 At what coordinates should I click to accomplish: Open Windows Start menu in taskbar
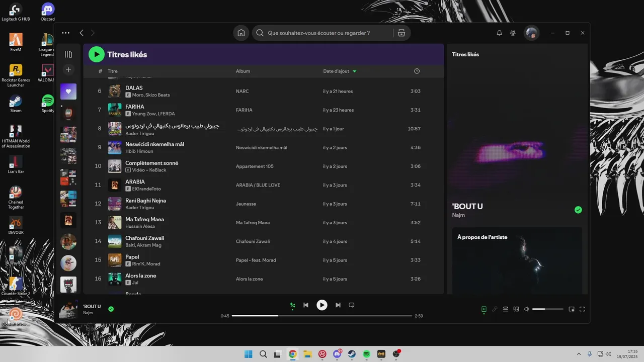[249, 354]
